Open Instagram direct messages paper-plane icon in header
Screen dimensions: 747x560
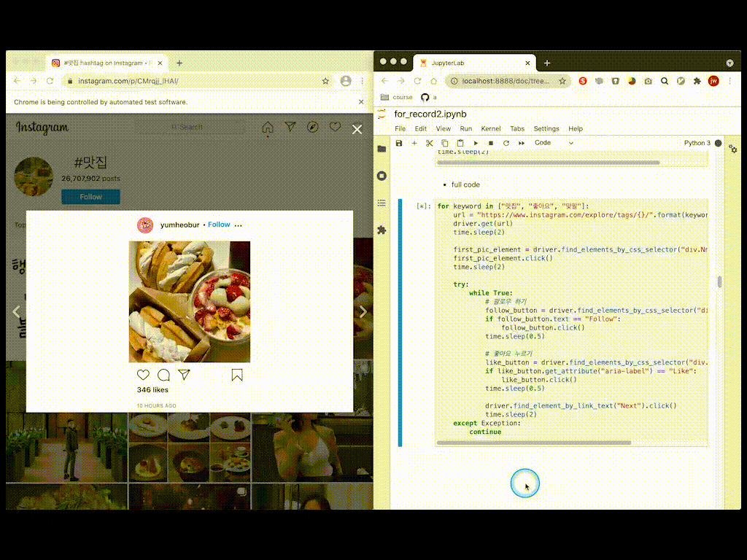click(290, 127)
